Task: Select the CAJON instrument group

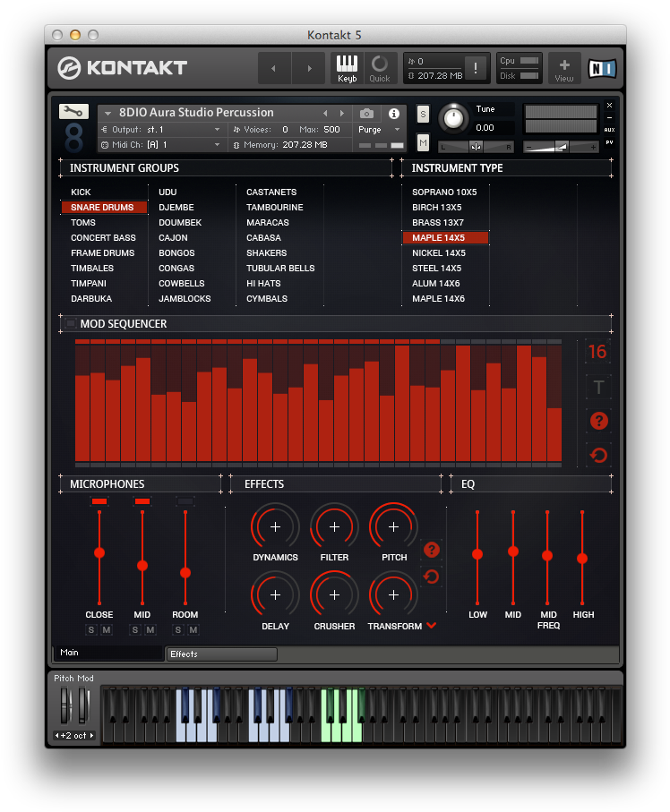Action: pos(173,238)
